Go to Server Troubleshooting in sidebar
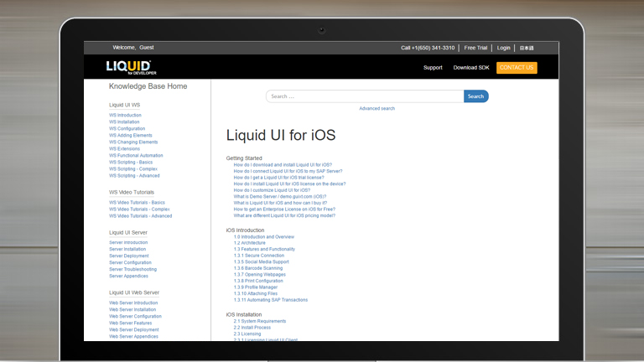 [x=132, y=270]
